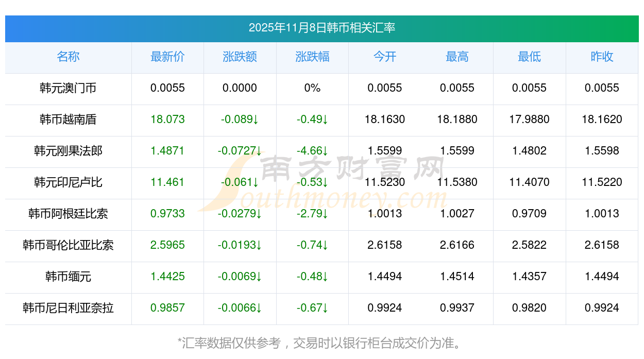The width and height of the screenshot is (644, 359).
Task: Click lowest value 17.9880
Action: tap(529, 119)
